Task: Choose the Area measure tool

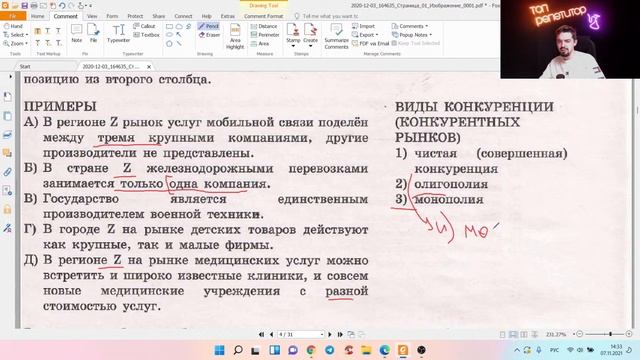Action: coord(260,43)
